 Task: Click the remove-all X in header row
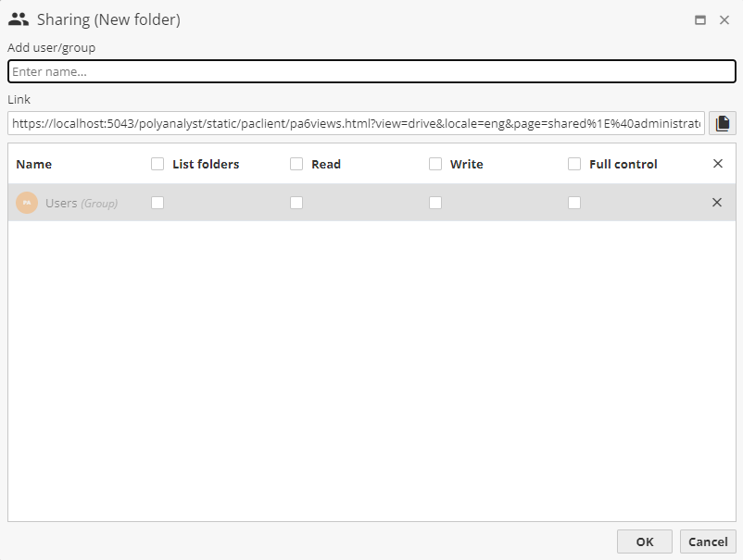pyautogui.click(x=717, y=164)
